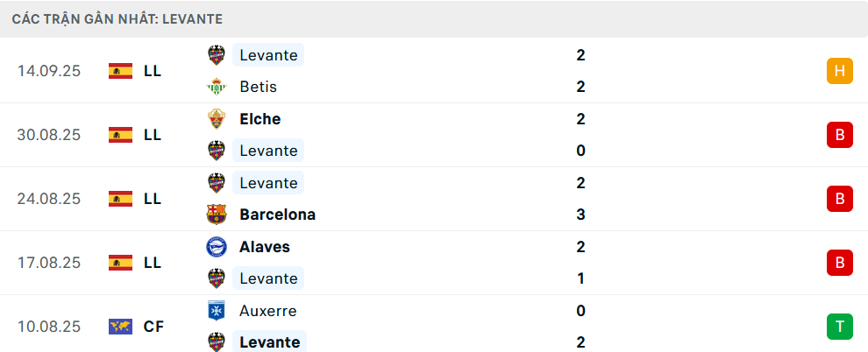Screen dimensions: 868x352
Task: Click the CF competition label
Action: [x=153, y=327]
